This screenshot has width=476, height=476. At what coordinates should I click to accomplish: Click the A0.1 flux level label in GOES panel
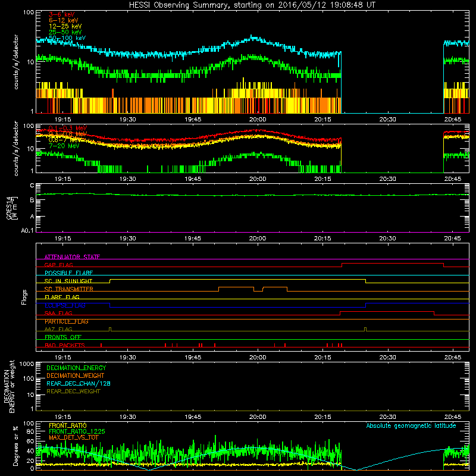pyautogui.click(x=27, y=231)
